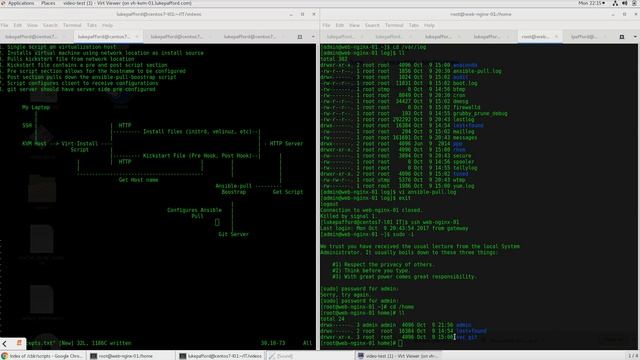Open Terminal menu in left terminal window
The image size is (640, 360).
point(72,25)
